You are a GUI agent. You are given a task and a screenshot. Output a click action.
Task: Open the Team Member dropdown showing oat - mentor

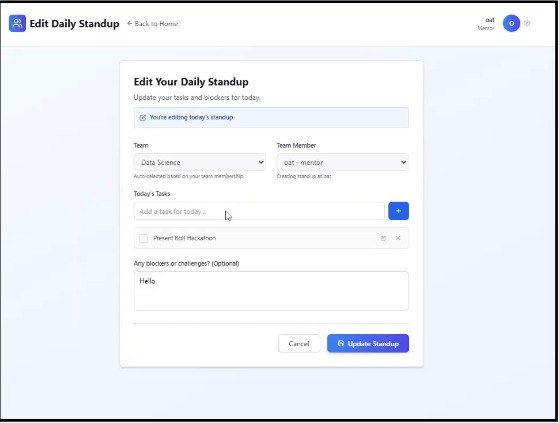pos(343,162)
